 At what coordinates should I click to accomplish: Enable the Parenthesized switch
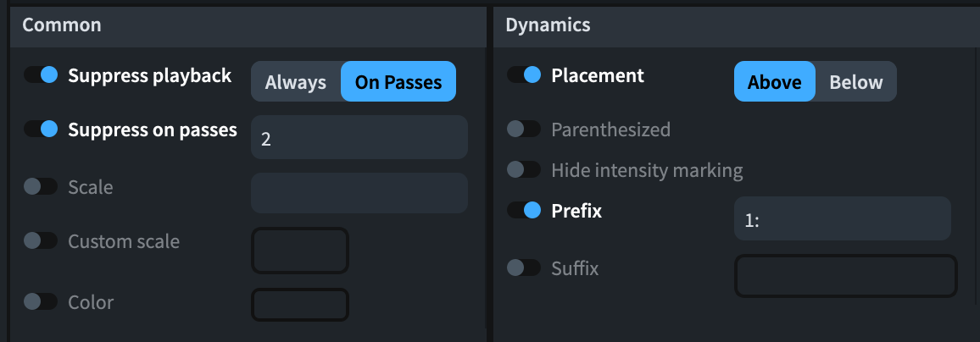click(524, 130)
